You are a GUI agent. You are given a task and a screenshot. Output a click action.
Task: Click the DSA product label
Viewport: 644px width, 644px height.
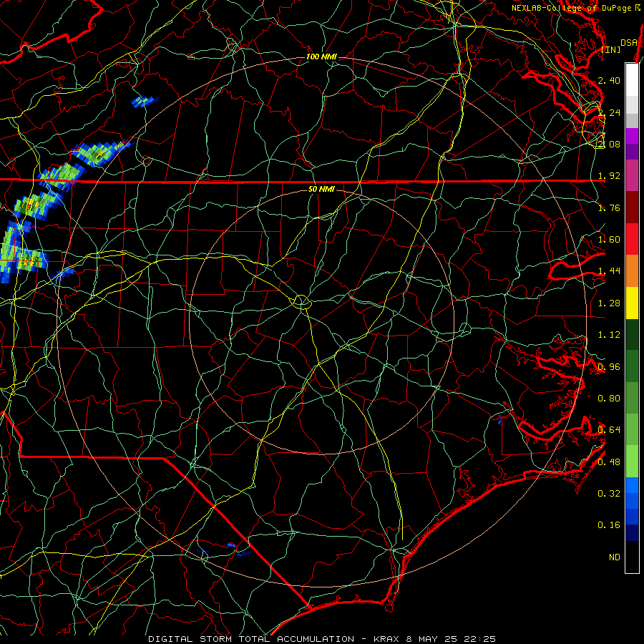coord(629,43)
